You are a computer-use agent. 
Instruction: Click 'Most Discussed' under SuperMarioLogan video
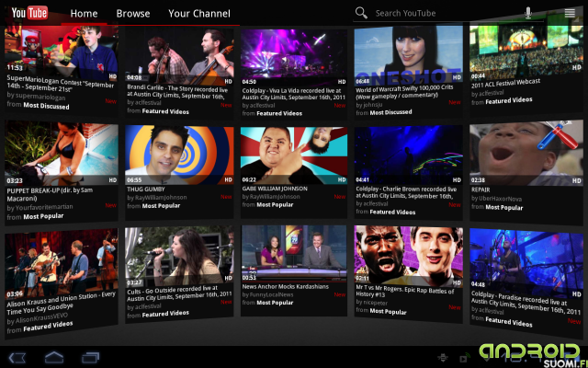[46, 106]
